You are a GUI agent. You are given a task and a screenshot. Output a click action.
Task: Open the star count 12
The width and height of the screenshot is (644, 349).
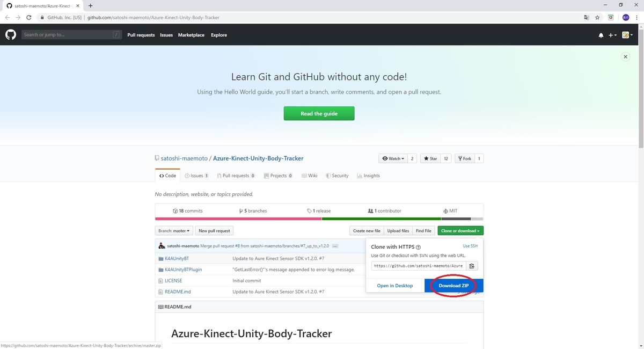point(445,158)
